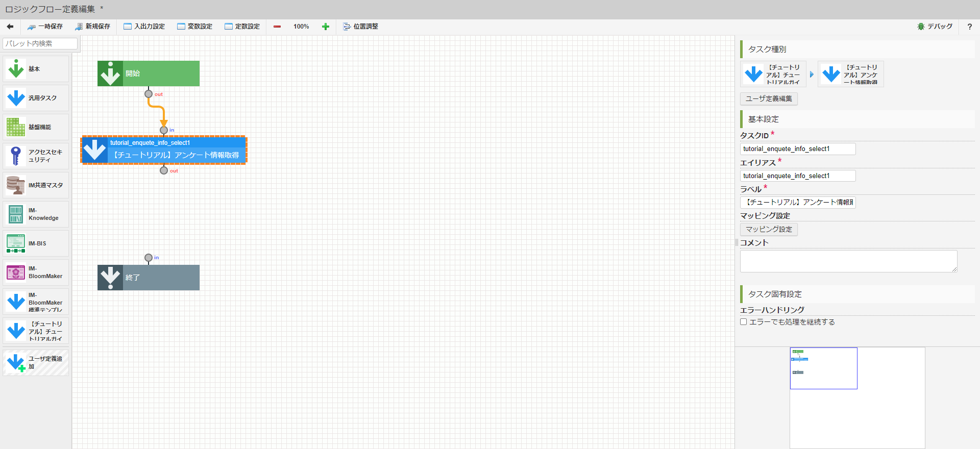Select the 開始 start node
Screen dimensions: 980x449
click(149, 73)
